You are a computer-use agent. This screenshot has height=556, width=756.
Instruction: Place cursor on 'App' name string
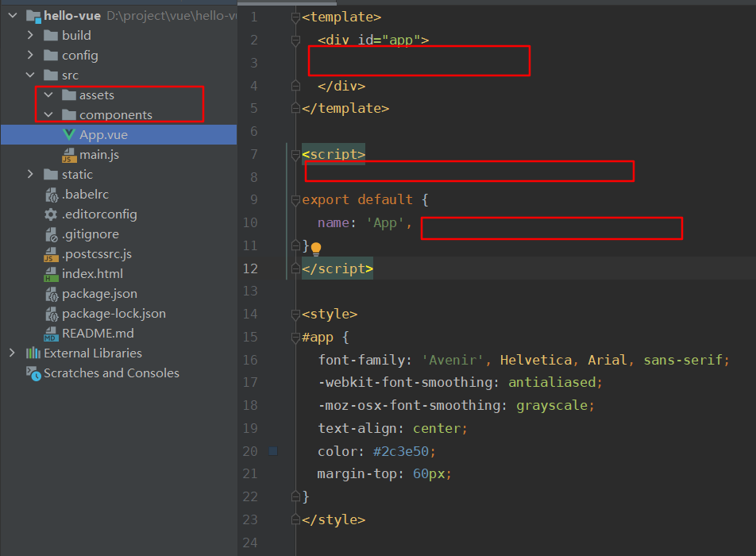click(384, 222)
